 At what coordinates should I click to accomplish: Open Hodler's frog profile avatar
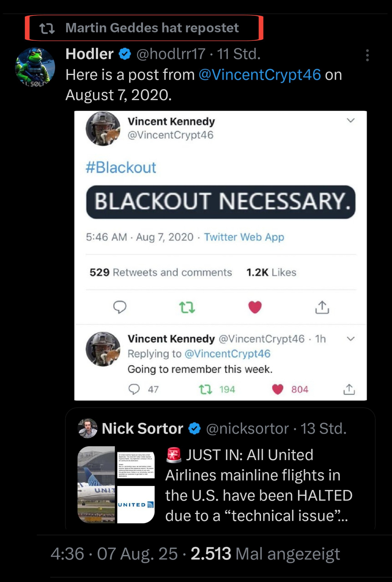[35, 67]
